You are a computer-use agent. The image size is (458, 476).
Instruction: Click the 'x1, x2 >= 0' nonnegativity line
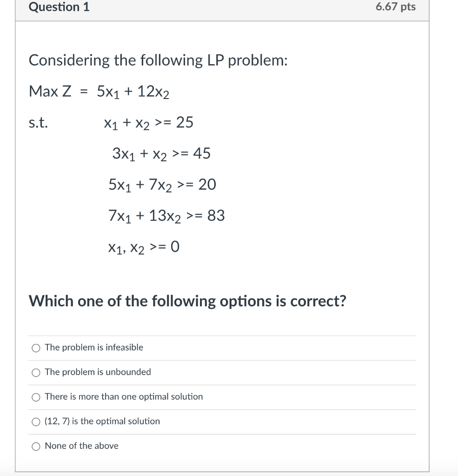(x=142, y=247)
